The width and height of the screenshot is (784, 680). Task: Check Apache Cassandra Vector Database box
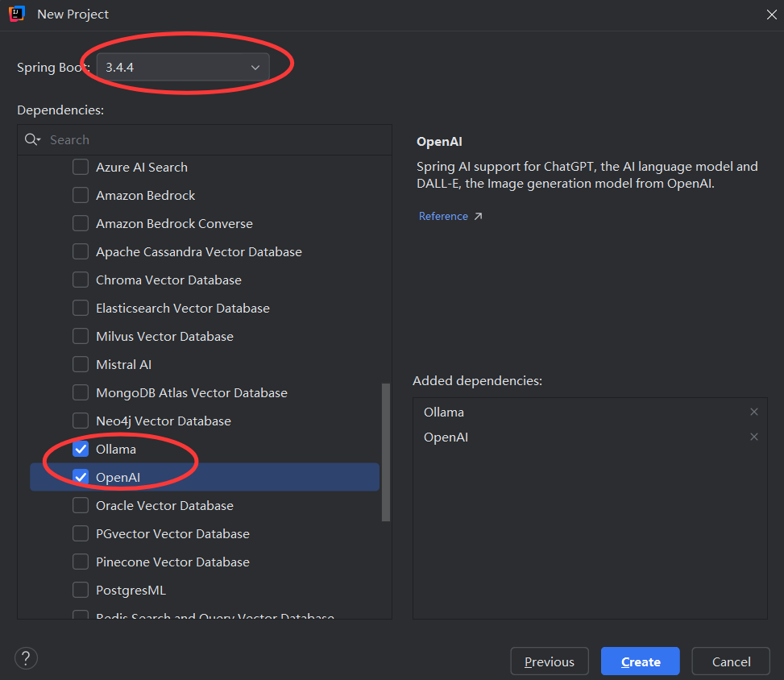(x=81, y=251)
